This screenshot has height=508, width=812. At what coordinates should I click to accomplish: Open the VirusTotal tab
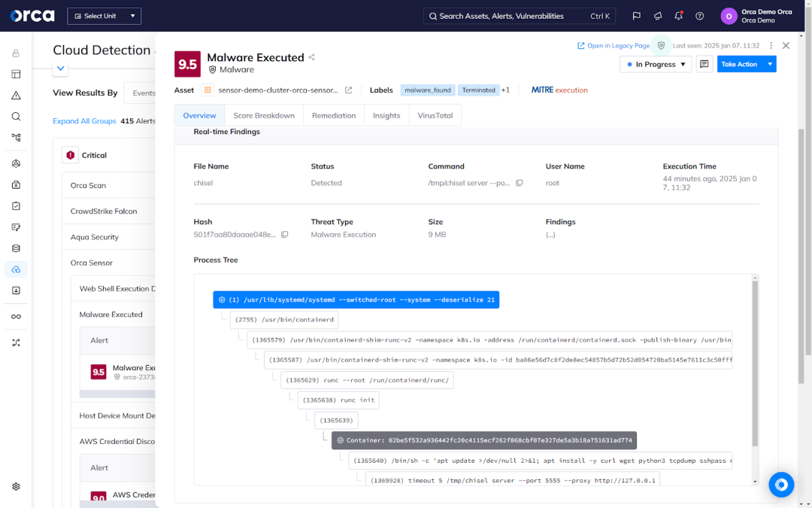[435, 116]
